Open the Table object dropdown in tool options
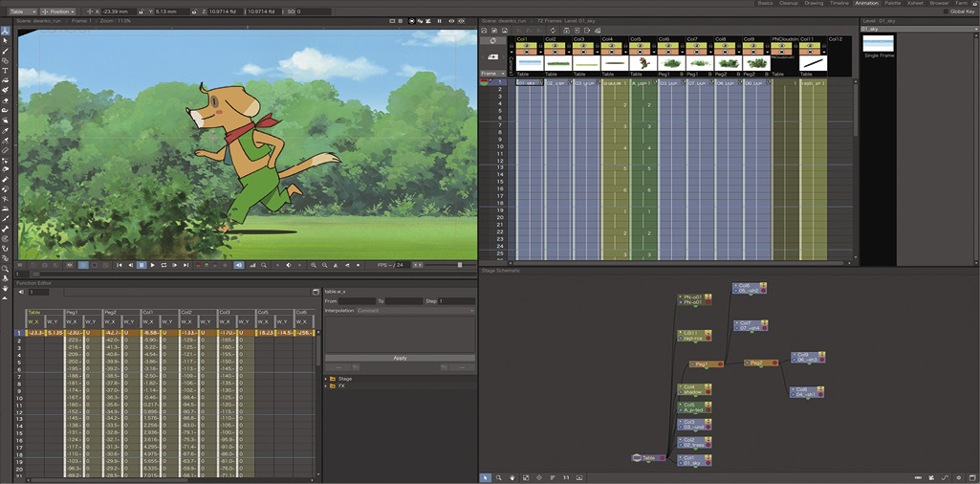This screenshot has width=980, height=484. click(x=23, y=11)
